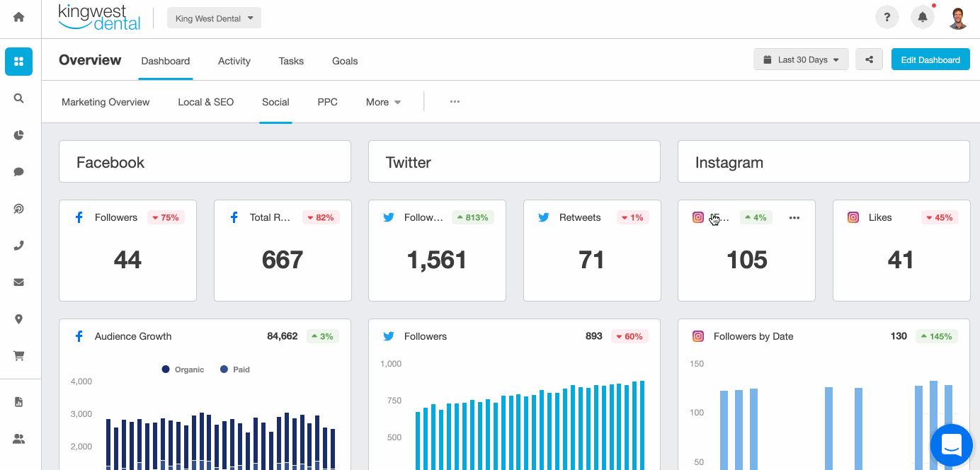Expand the King West Dental client dropdown
Image resolution: width=980 pixels, height=470 pixels.
tap(214, 18)
